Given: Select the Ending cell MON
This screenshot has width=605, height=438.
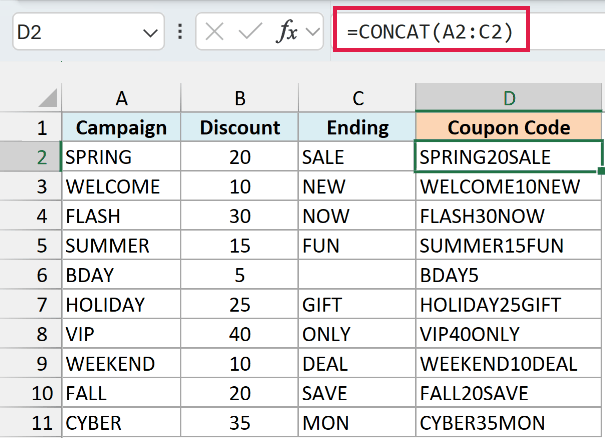Looking at the screenshot, I should click(357, 423).
